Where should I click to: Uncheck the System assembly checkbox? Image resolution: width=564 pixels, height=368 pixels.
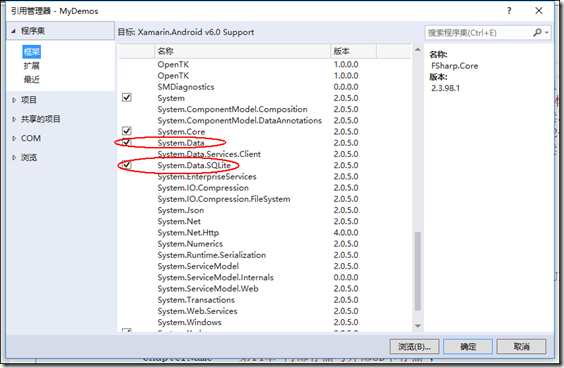pyautogui.click(x=127, y=97)
